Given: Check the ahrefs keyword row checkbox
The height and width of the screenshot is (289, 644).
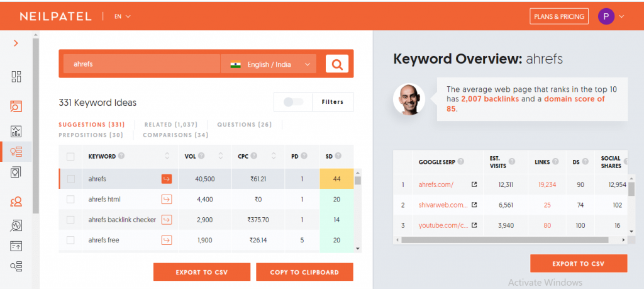Looking at the screenshot, I should click(x=70, y=179).
